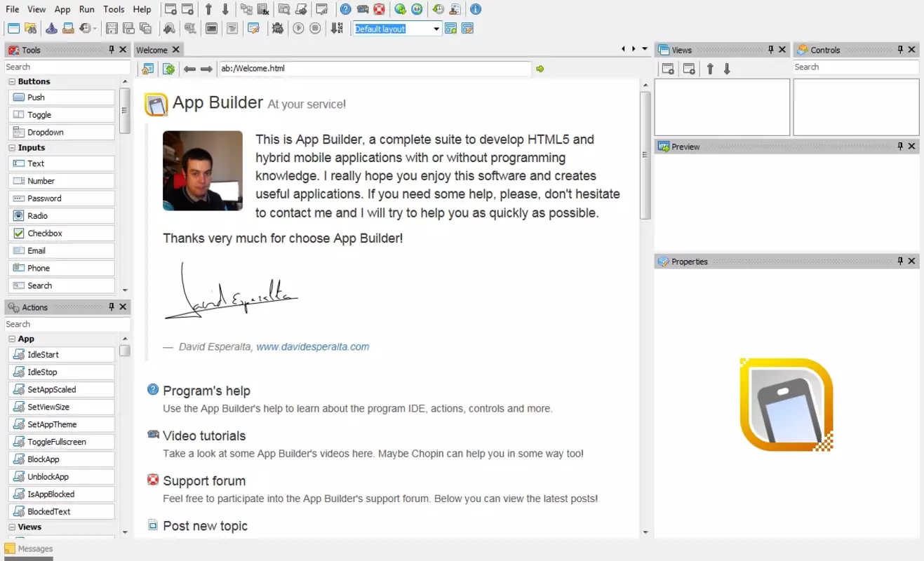Open the Default layout dropdown
This screenshot has width=924, height=561.
(436, 29)
